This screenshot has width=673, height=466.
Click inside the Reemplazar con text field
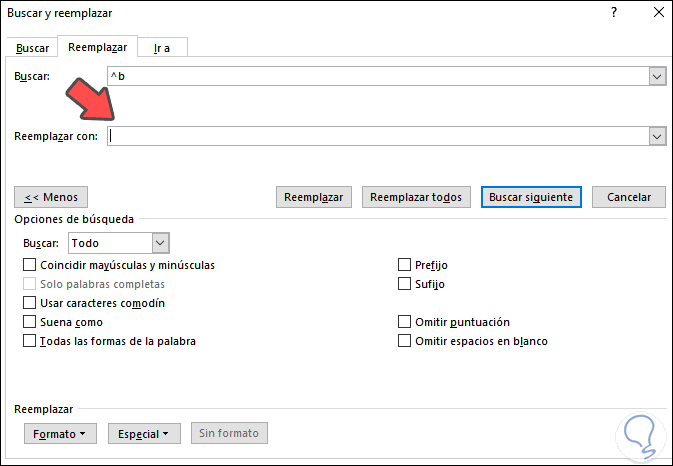378,137
